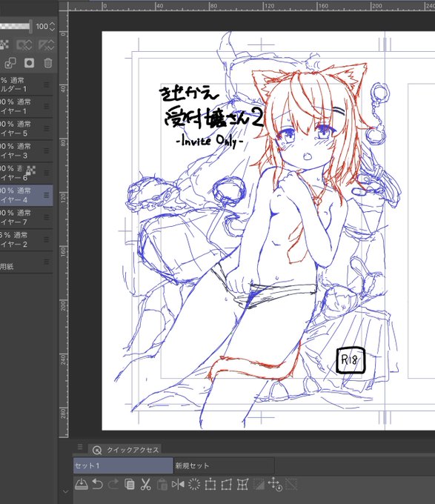The height and width of the screenshot is (504, 435).
Task: Click the dashed circle selection icon
Action: click(194, 484)
